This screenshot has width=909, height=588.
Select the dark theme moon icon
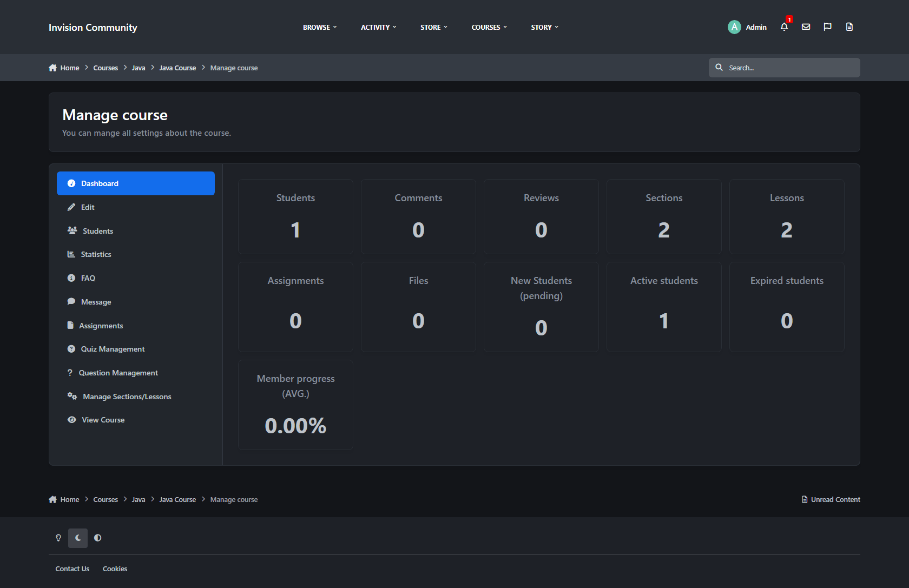[x=78, y=538]
